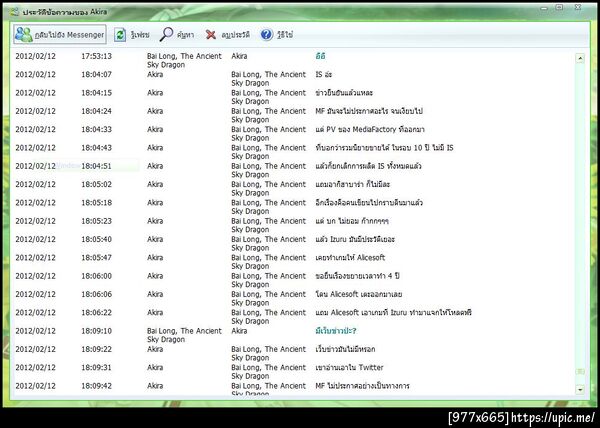This screenshot has width=600, height=428.
Task: Click the green refresh icon
Action: click(x=120, y=35)
